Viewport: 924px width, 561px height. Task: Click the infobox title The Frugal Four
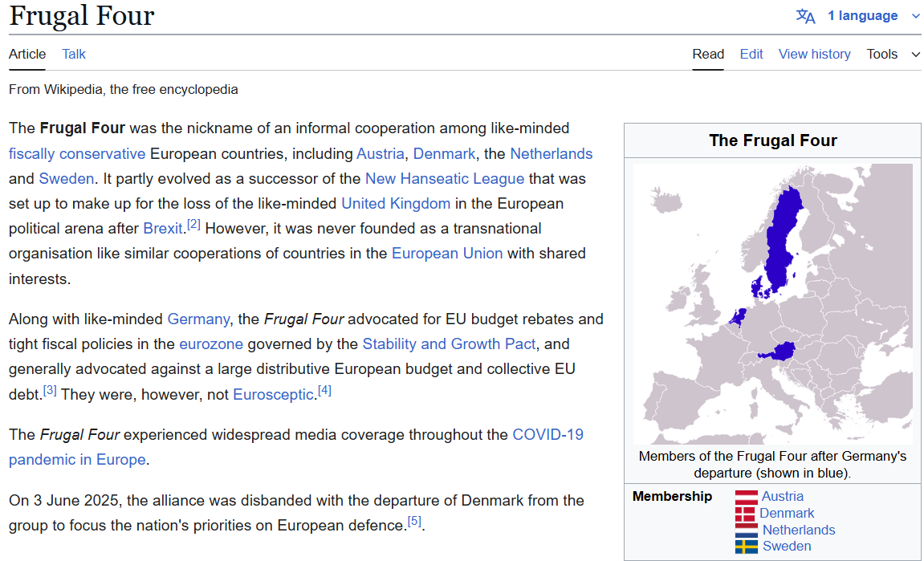point(772,140)
